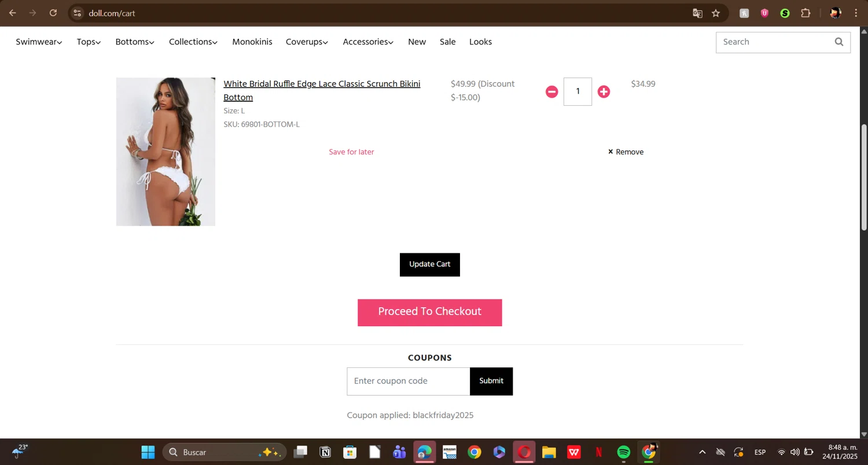Viewport: 868px width, 465px height.
Task: Open the Windows Start menu
Action: pyautogui.click(x=148, y=452)
